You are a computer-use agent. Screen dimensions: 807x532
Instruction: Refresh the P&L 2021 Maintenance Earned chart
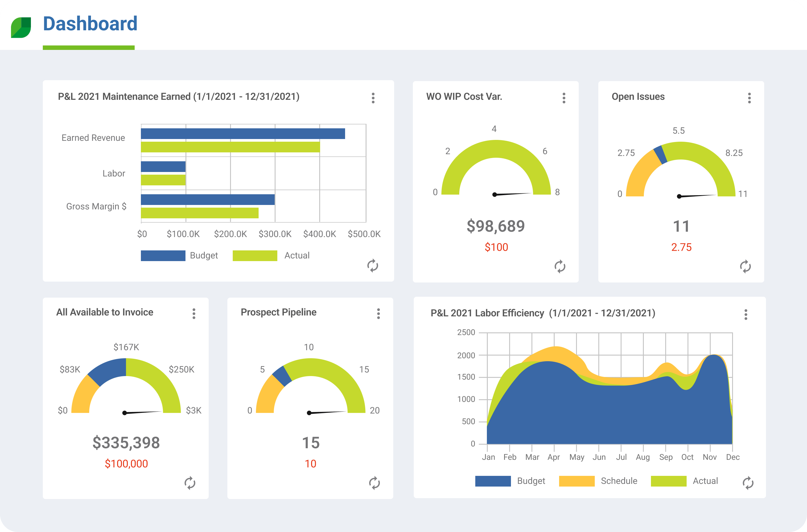(x=373, y=266)
